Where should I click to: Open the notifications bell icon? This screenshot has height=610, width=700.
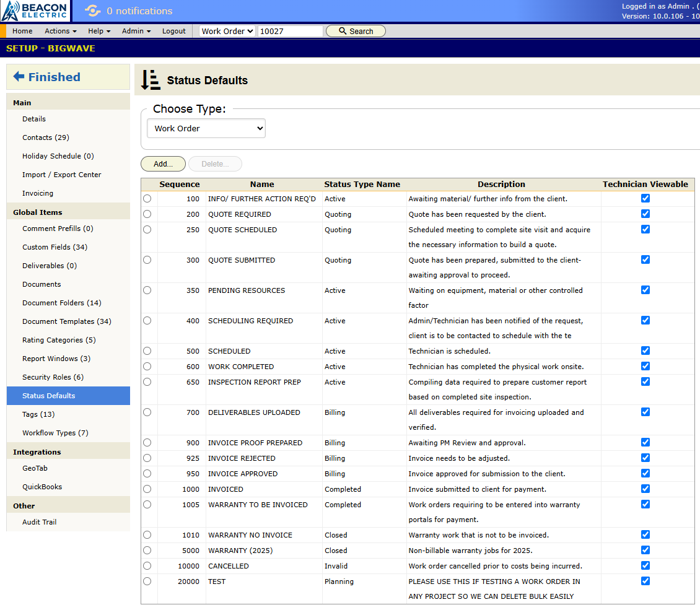click(92, 11)
